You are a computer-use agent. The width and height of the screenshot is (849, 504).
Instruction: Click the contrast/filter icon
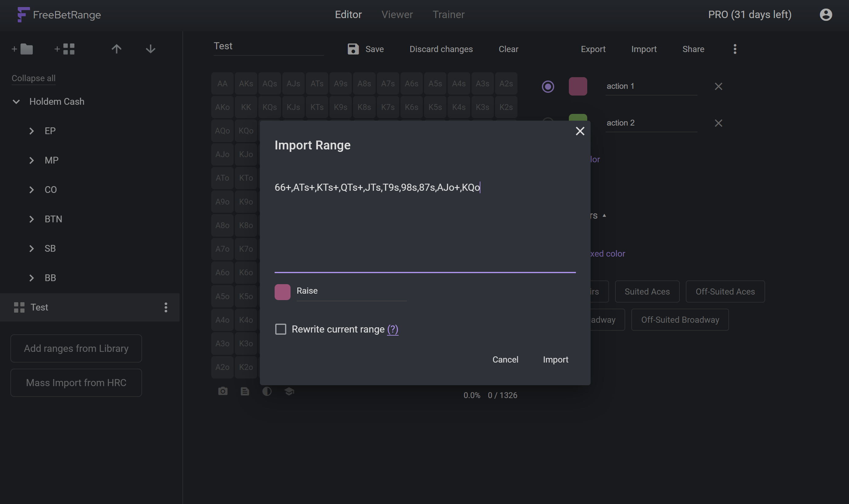click(267, 391)
